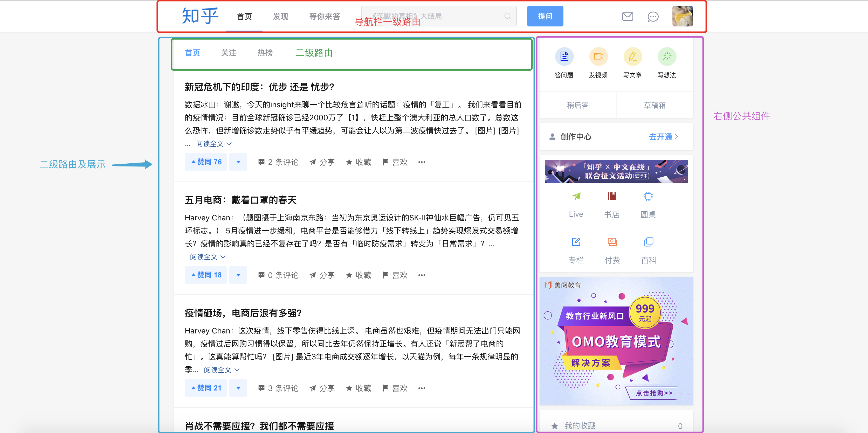Click the 发视频 post video icon
This screenshot has height=433, width=868.
point(598,57)
